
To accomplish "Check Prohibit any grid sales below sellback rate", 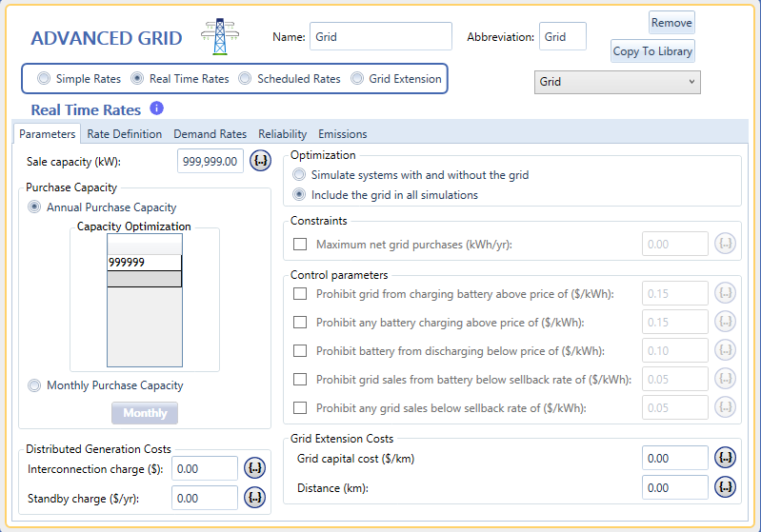I will (x=300, y=408).
